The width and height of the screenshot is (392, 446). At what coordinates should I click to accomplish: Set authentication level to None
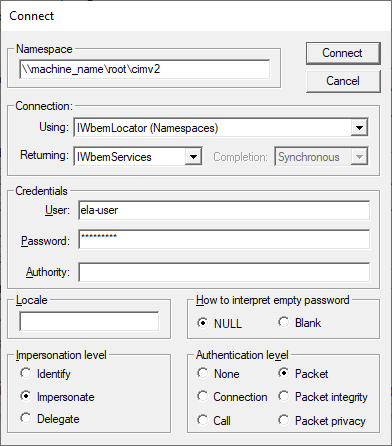click(218, 374)
